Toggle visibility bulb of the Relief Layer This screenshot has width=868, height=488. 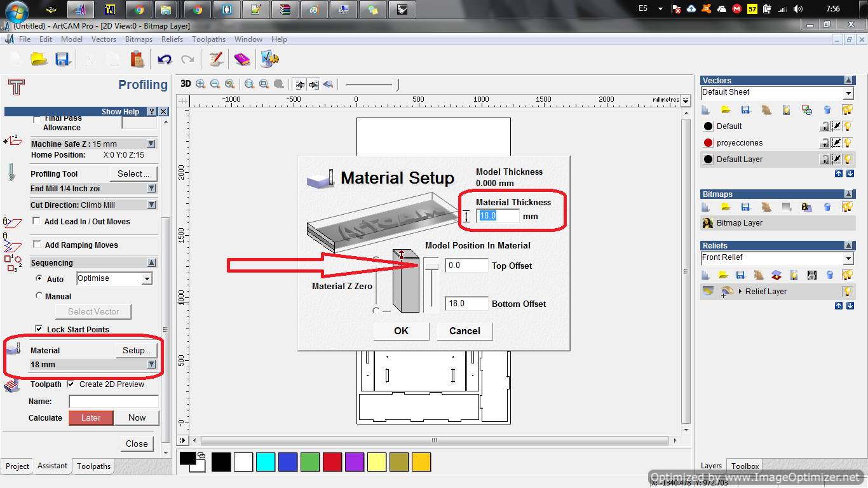coord(847,292)
